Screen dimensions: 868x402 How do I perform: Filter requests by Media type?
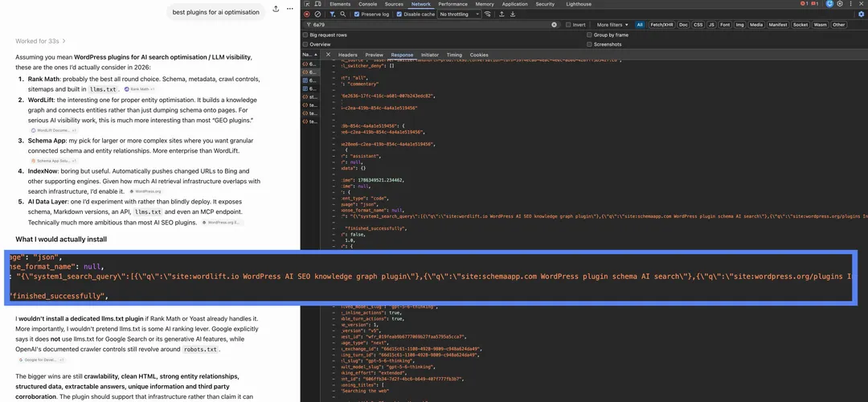(756, 25)
